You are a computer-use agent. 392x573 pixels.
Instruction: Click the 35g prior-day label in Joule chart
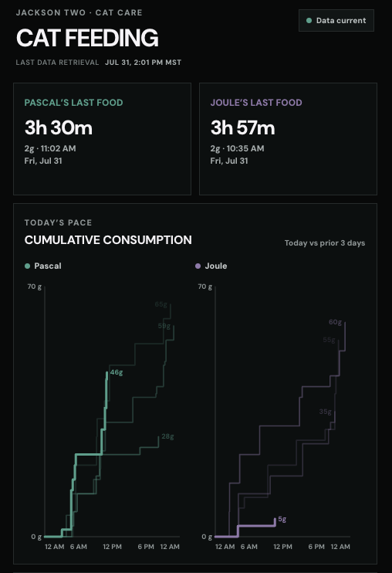click(x=325, y=412)
